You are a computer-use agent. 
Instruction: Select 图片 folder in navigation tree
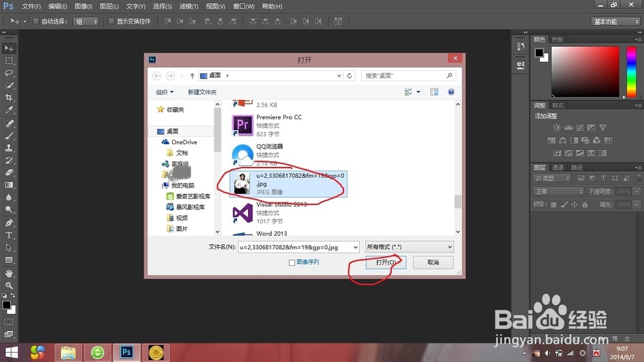182,229
